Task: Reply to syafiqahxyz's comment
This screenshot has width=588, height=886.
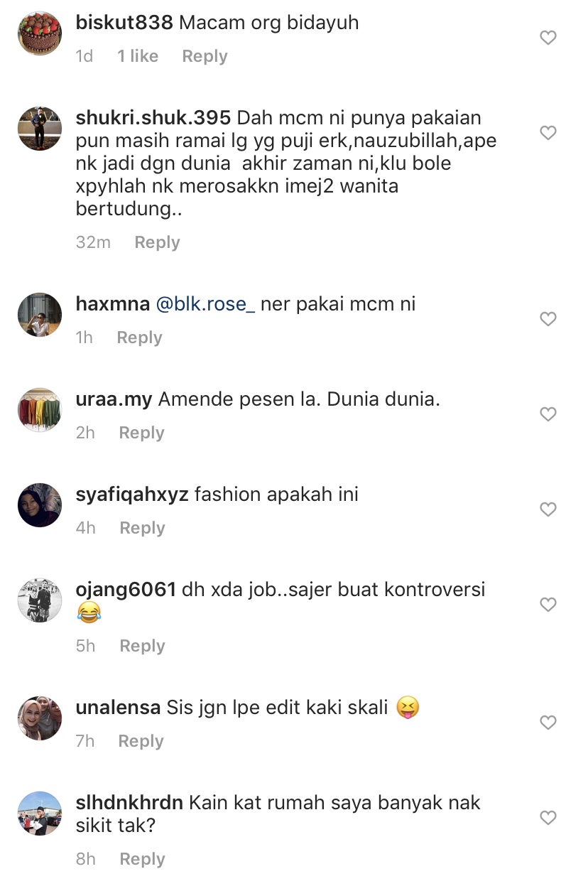Action: tap(142, 528)
